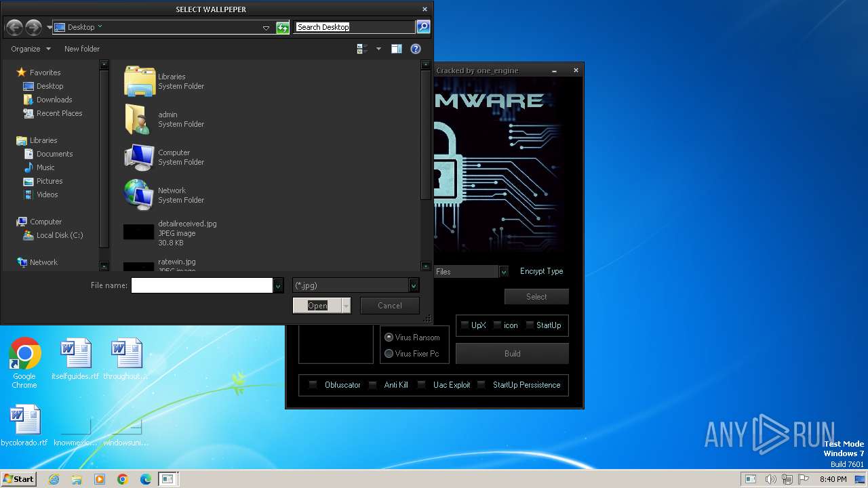Enable the Anti Kill checkbox
868x488 pixels.
pyautogui.click(x=372, y=385)
